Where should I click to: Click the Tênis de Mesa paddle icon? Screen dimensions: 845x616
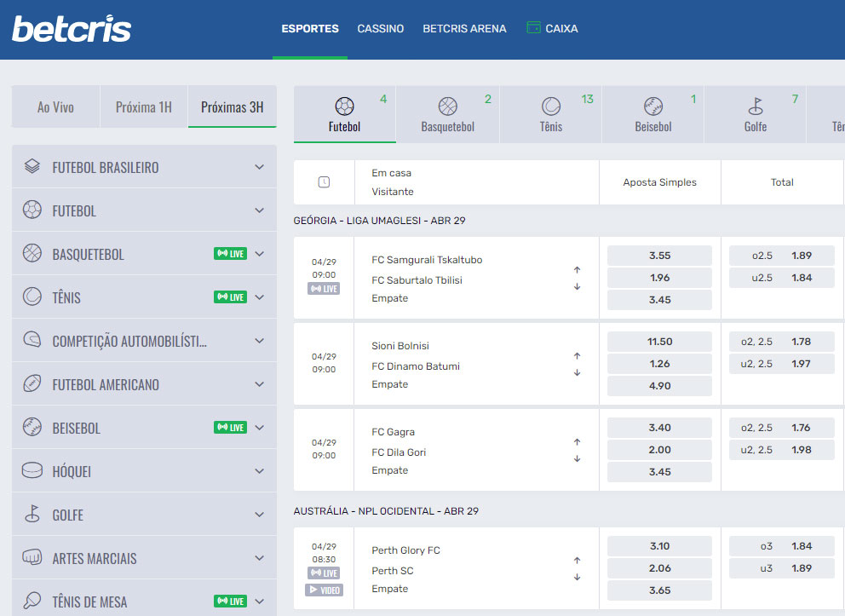click(32, 601)
